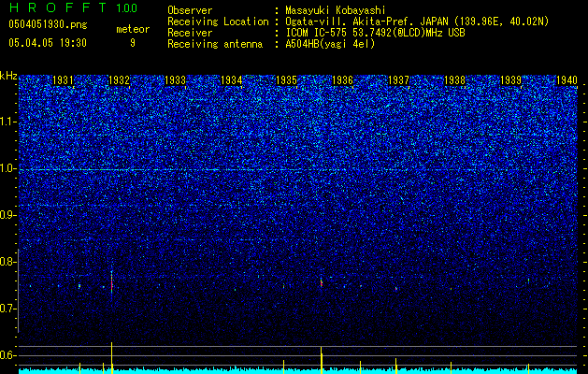Click the kHz axis unit label
Image resolution: width=588 pixels, height=374 pixels.
point(8,76)
